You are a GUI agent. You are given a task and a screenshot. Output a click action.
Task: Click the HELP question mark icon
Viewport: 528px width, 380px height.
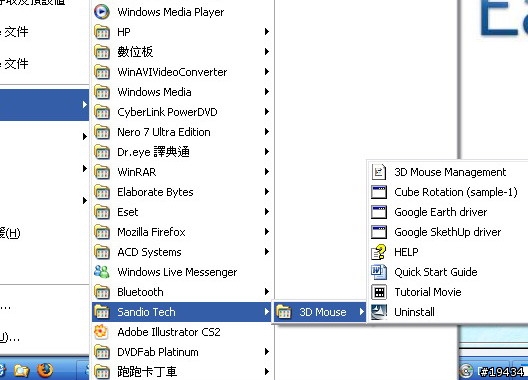tap(379, 252)
